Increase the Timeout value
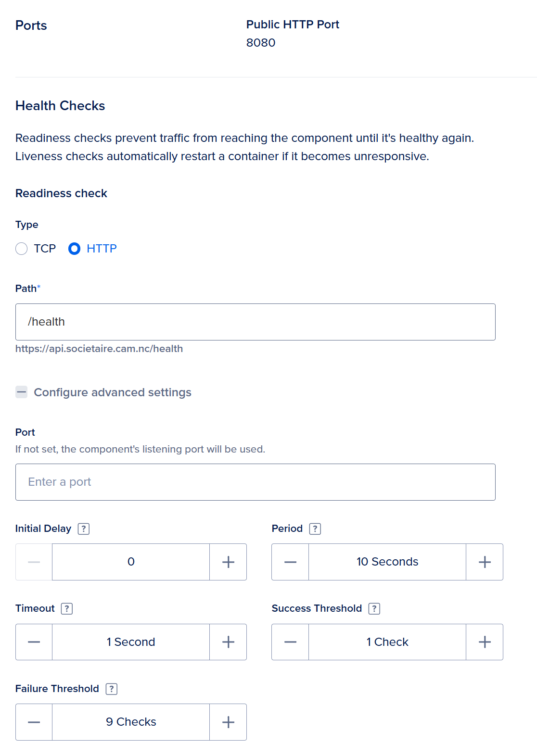This screenshot has width=537, height=756. 228,642
